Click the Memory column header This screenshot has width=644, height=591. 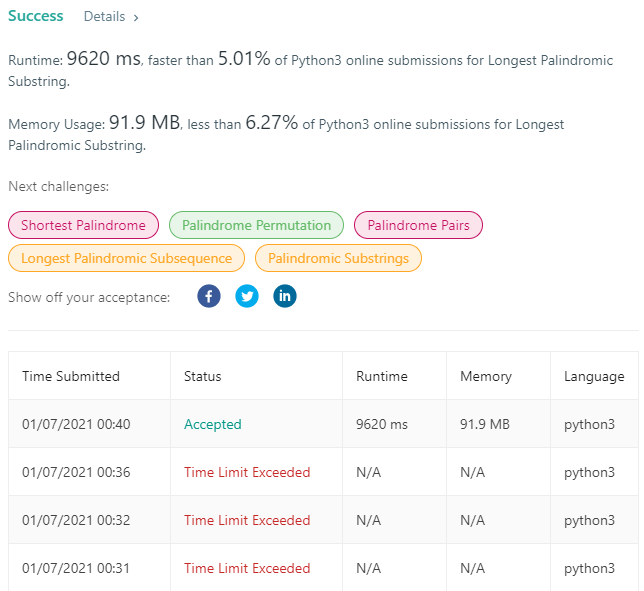[486, 376]
